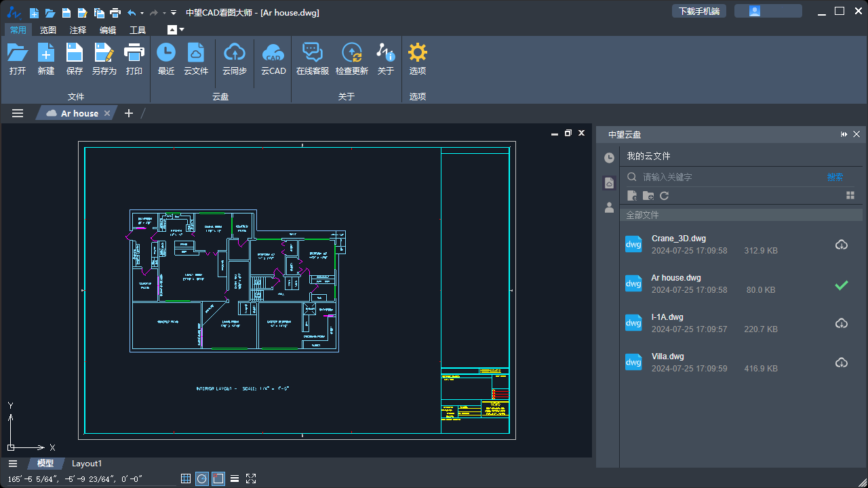The width and height of the screenshot is (868, 488).
Task: Refresh the cloud file list
Action: pyautogui.click(x=665, y=196)
